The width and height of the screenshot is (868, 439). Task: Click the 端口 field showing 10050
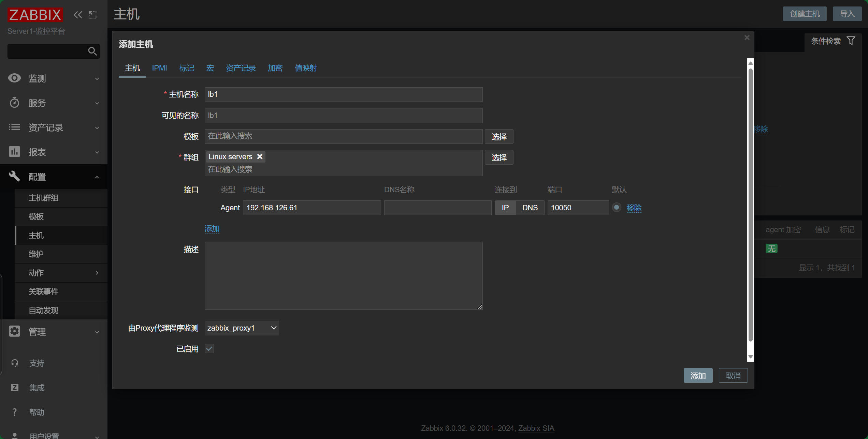[578, 208]
